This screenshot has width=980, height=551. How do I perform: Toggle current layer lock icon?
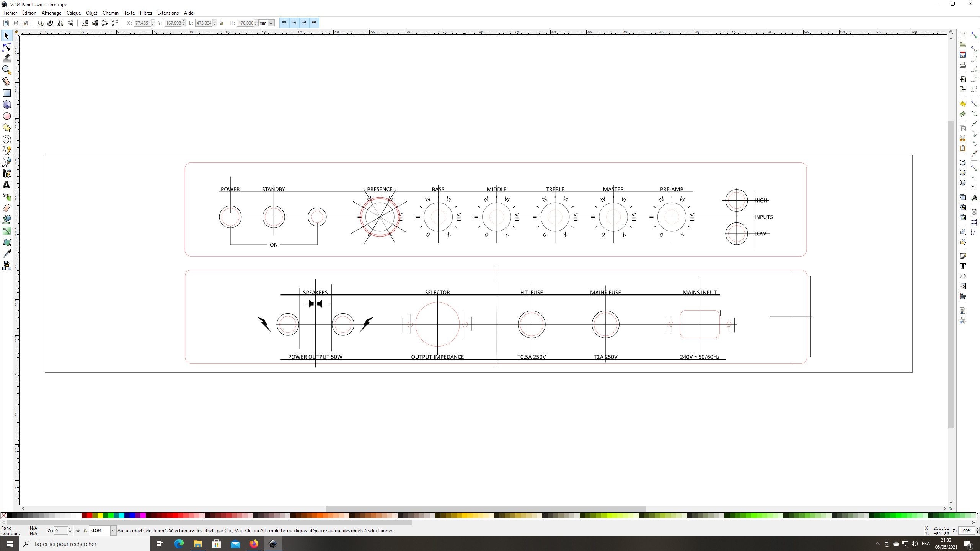click(x=85, y=531)
